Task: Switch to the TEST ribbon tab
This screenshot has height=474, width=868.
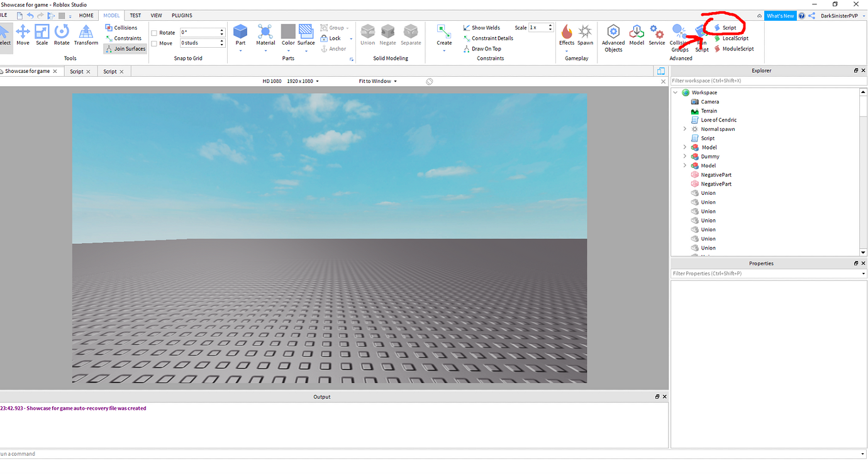Action: [x=135, y=15]
